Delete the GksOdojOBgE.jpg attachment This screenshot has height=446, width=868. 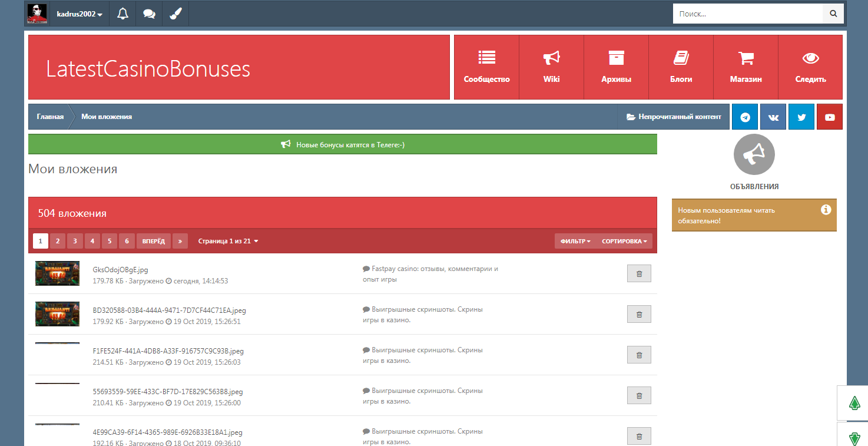click(x=639, y=273)
